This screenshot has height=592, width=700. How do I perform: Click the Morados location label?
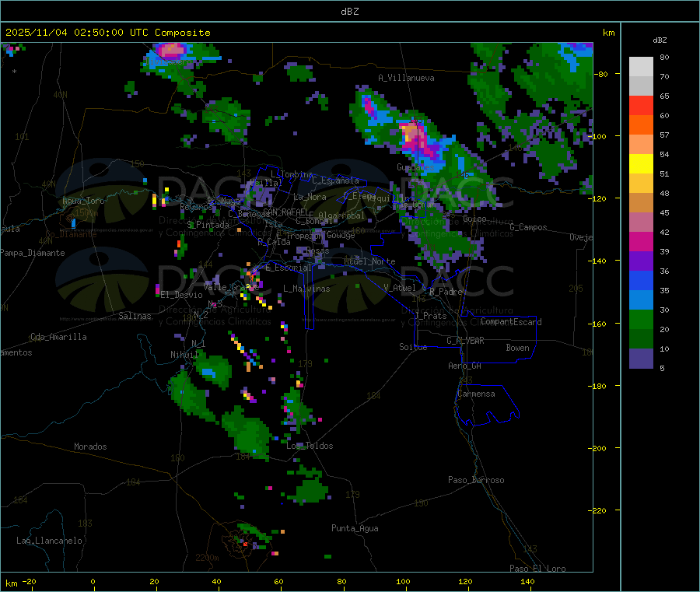pos(90,447)
